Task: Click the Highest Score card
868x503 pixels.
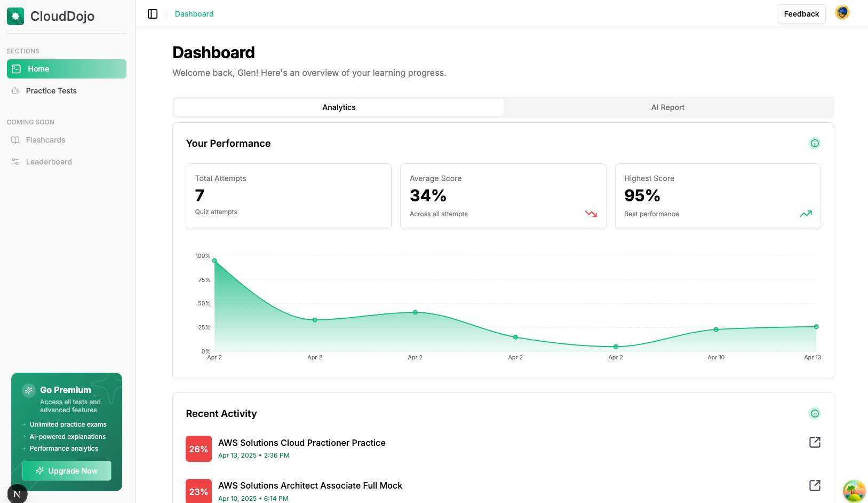Action: coord(718,196)
